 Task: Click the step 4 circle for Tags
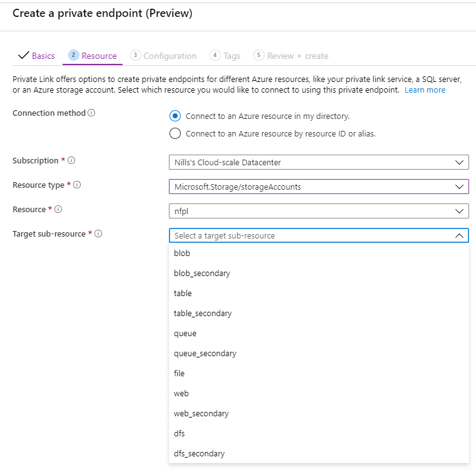pyautogui.click(x=215, y=55)
